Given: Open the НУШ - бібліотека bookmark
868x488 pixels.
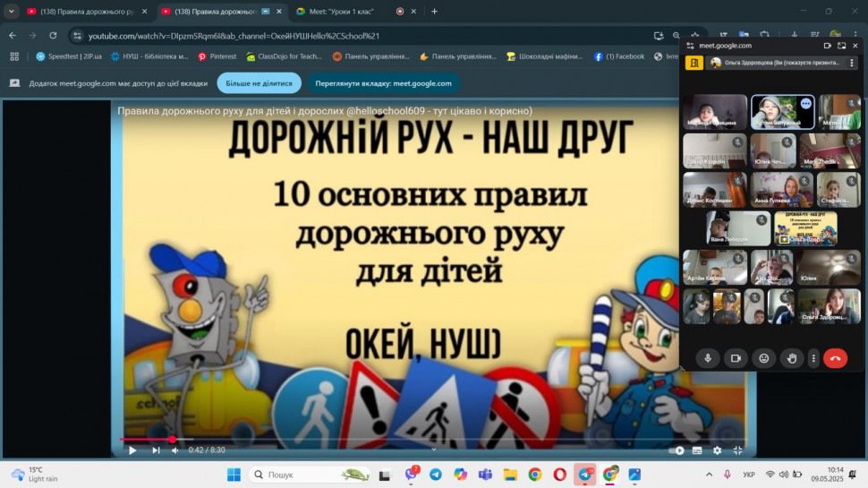Looking at the screenshot, I should click(149, 56).
